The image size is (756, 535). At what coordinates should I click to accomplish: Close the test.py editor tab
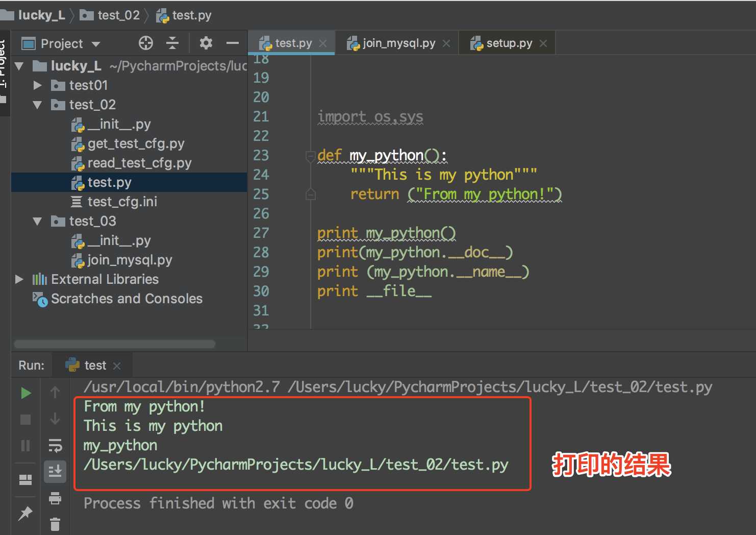coord(323,43)
